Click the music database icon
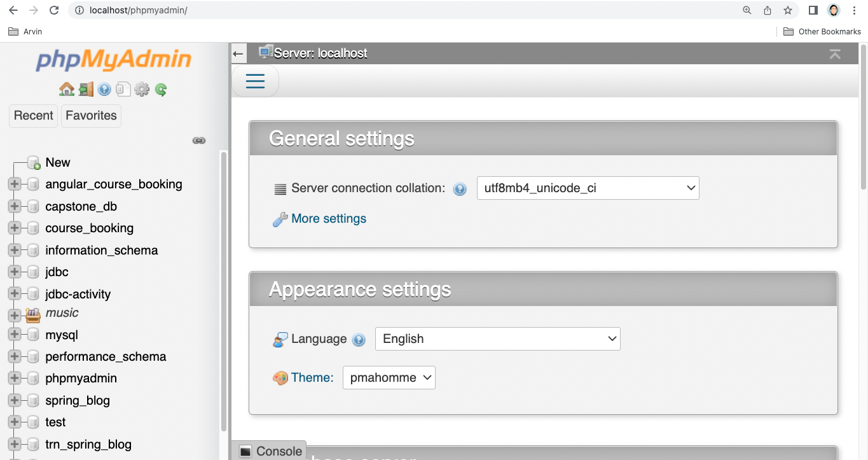Image resolution: width=868 pixels, height=460 pixels. [x=33, y=315]
